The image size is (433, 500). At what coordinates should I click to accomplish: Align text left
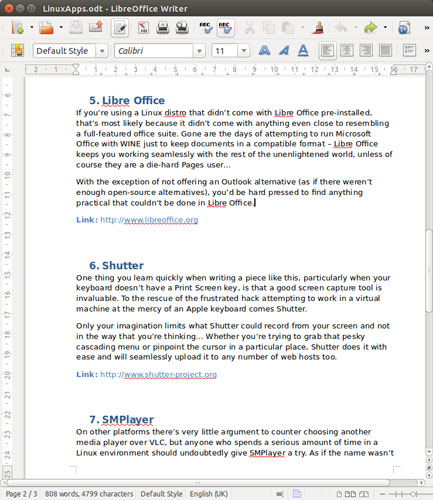(x=327, y=51)
